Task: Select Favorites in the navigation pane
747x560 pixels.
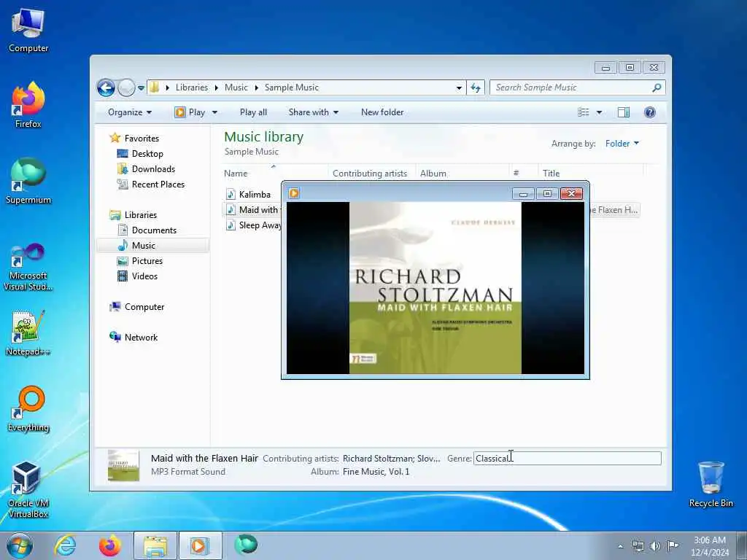Action: 142,138
